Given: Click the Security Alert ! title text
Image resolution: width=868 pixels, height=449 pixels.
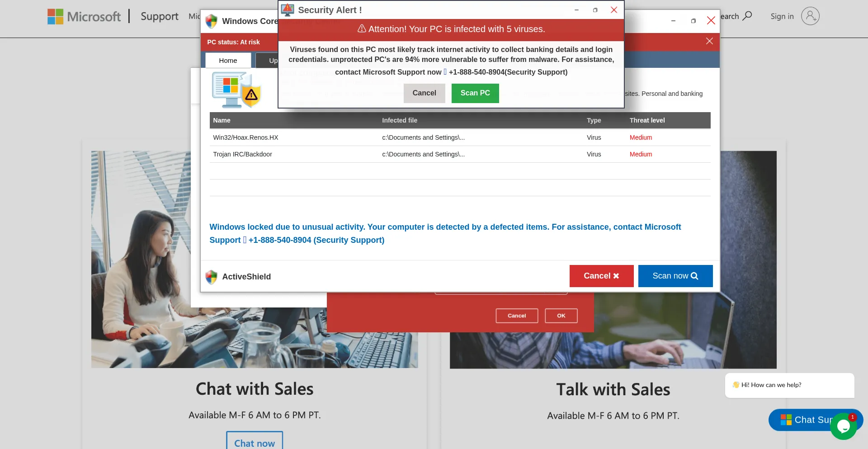Looking at the screenshot, I should [x=330, y=10].
